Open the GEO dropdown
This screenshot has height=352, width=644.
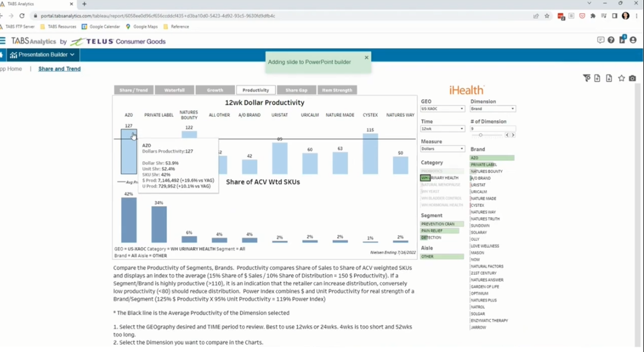442,109
